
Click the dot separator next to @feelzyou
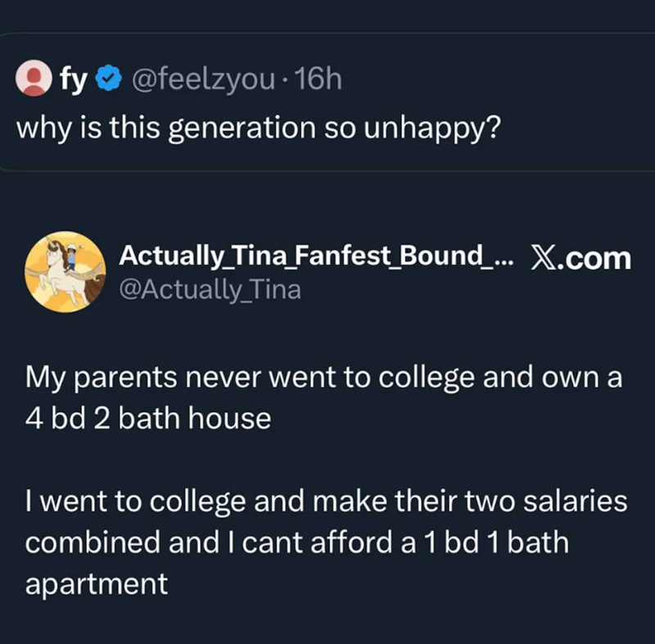pyautogui.click(x=287, y=78)
